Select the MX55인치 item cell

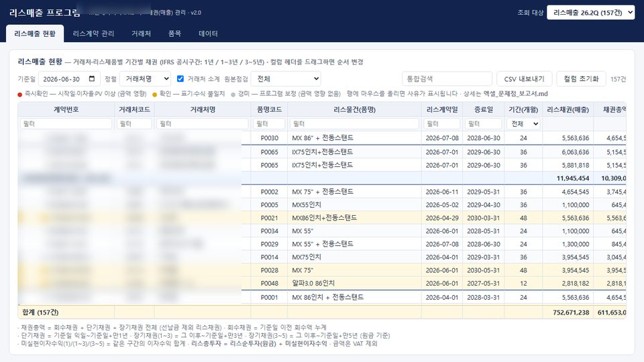354,205
